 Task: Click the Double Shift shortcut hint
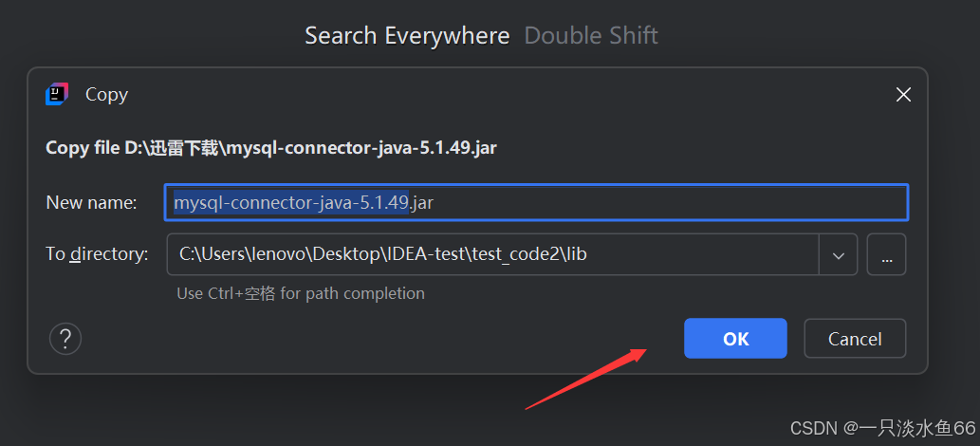591,36
